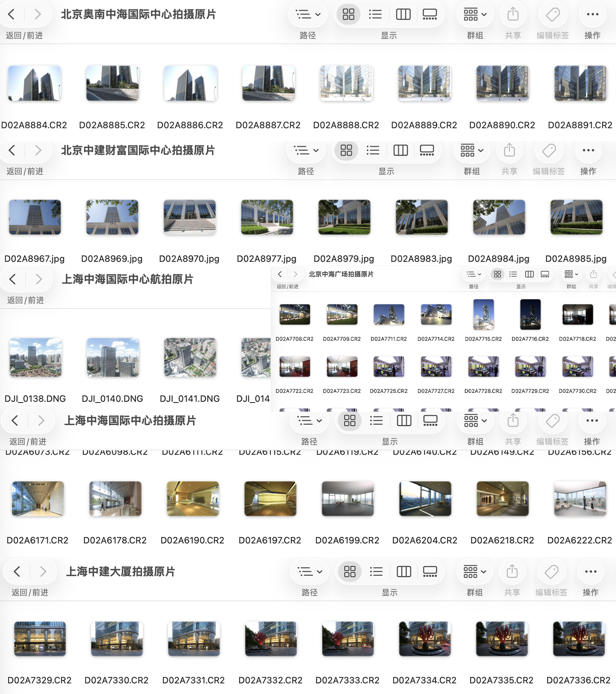Open 群组 dropdown in 上海中建大厦拍摄原片 window
Screen dimensions: 616x694
475,571
